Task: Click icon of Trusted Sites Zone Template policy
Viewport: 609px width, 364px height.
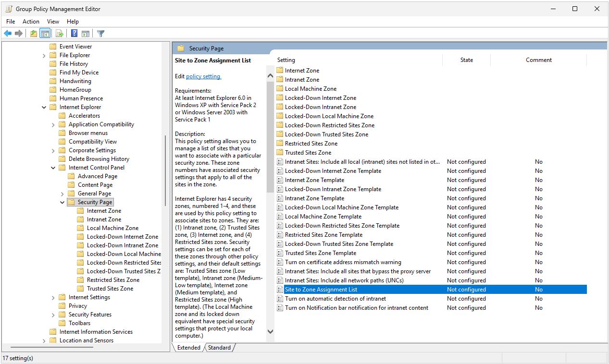Action: [280, 253]
